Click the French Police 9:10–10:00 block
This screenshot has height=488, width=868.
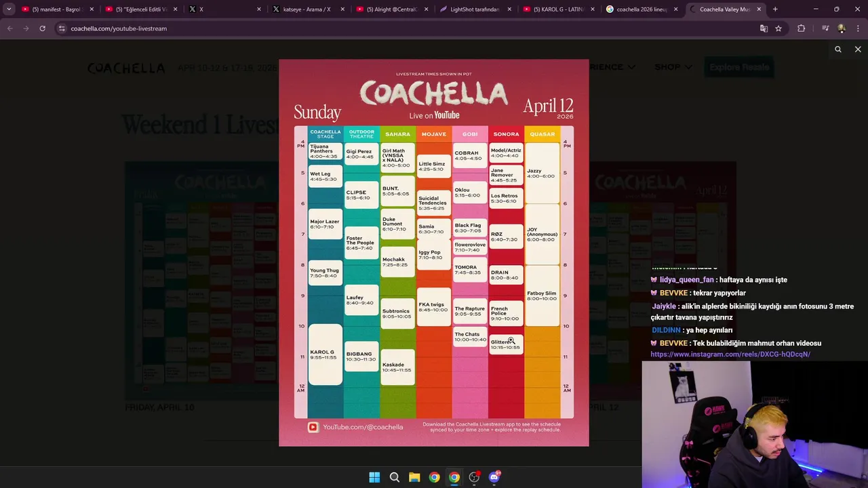click(506, 313)
